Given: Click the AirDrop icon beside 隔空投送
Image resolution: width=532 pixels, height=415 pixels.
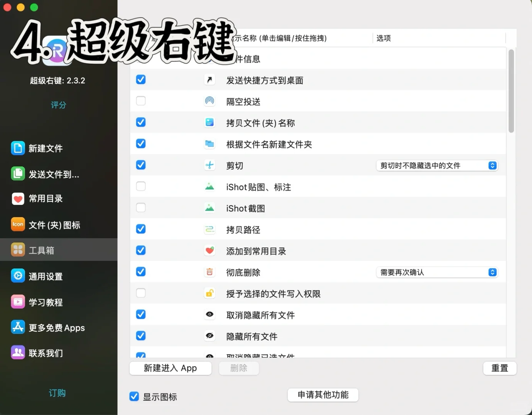Looking at the screenshot, I should pos(209,101).
